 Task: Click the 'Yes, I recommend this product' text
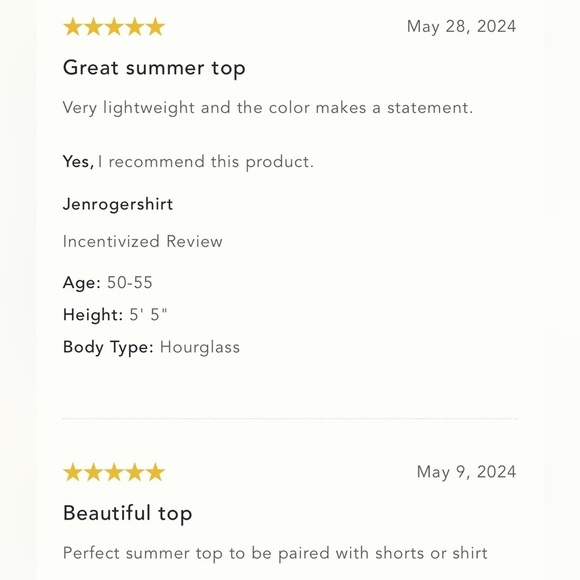tap(188, 162)
